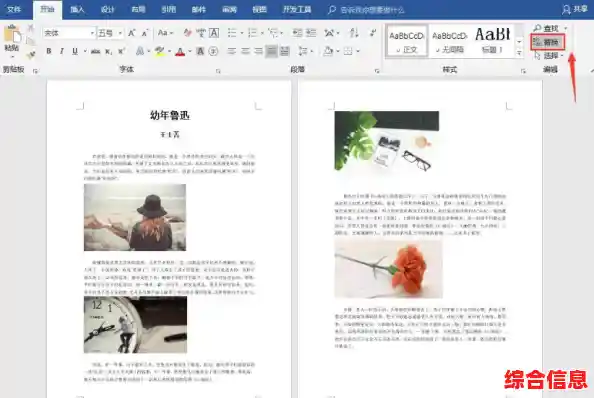Screen dimensions: 594x398
Task: Center align the text
Action: coord(245,51)
